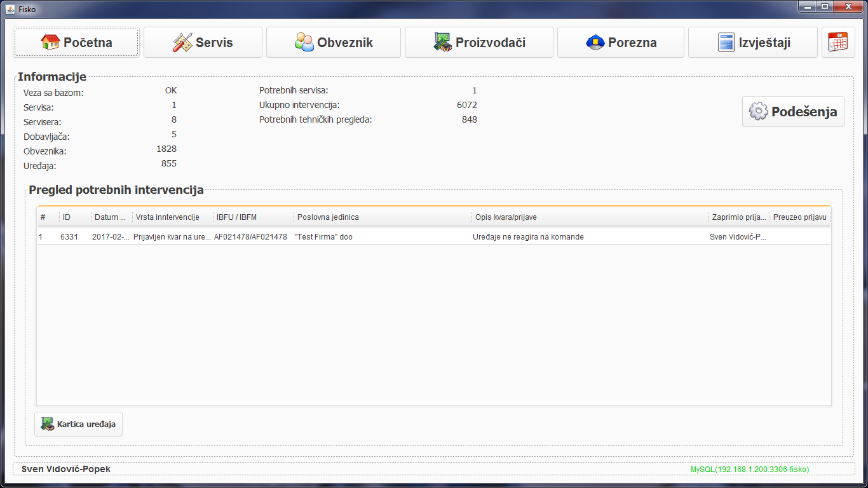868x488 pixels.
Task: Minimize the Fisko window
Action: [x=808, y=6]
